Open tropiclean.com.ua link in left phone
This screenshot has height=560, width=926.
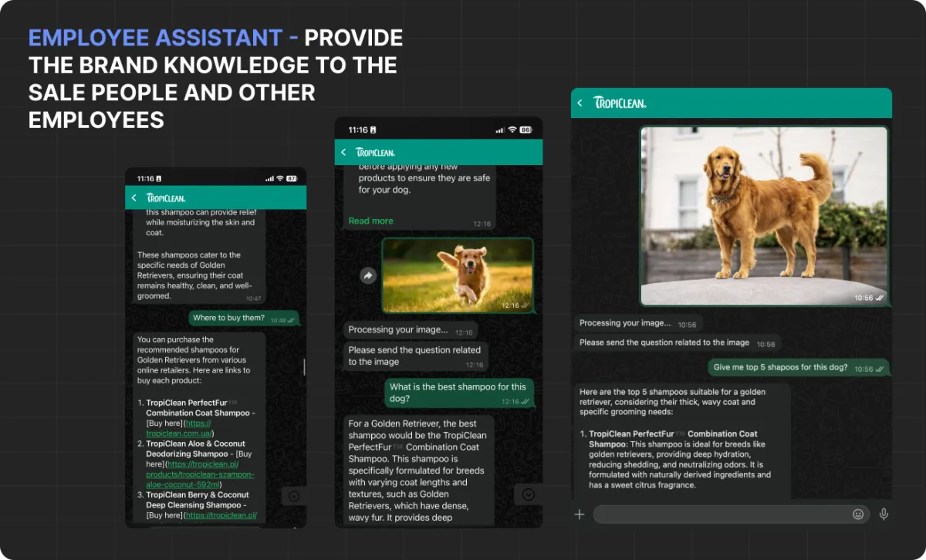pyautogui.click(x=179, y=428)
